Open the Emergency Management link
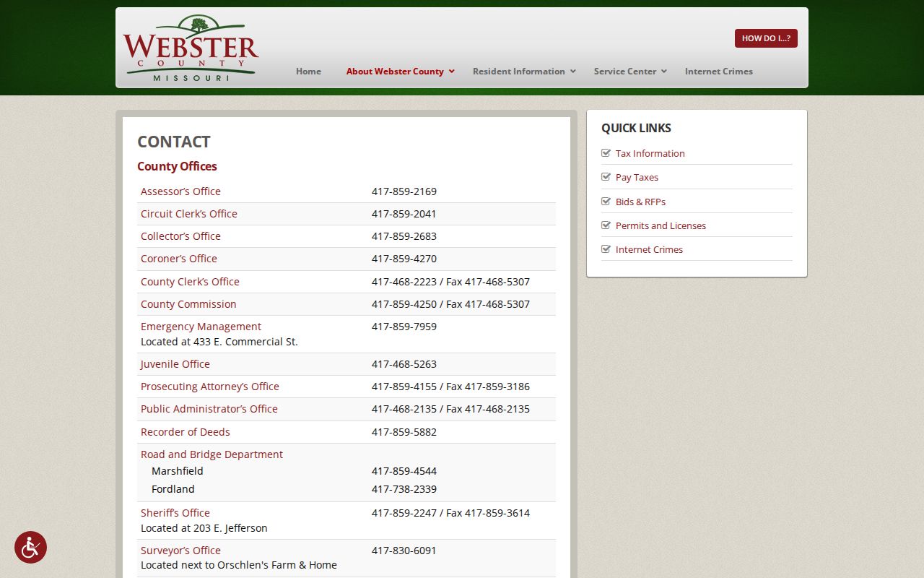The image size is (924, 578). tap(201, 327)
